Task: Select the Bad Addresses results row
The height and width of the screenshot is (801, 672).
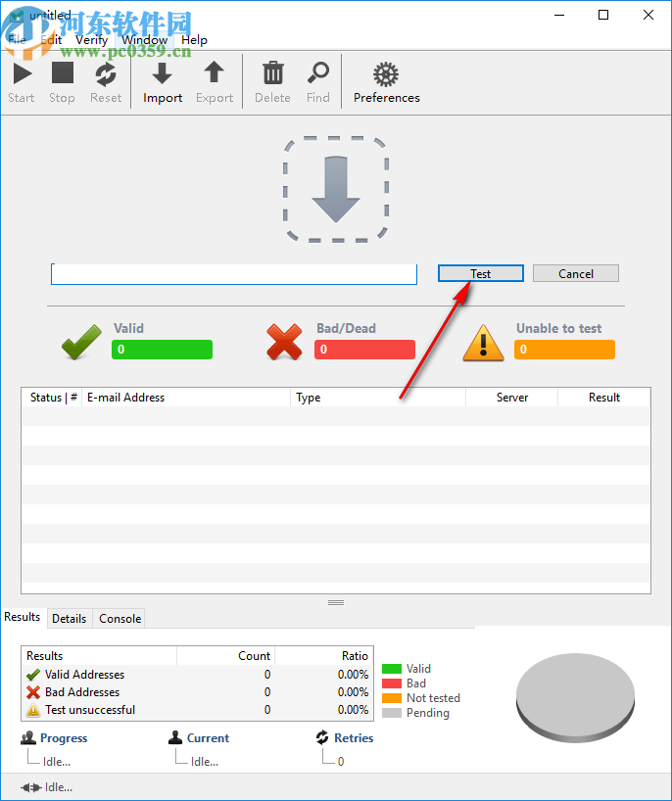Action: tap(197, 692)
